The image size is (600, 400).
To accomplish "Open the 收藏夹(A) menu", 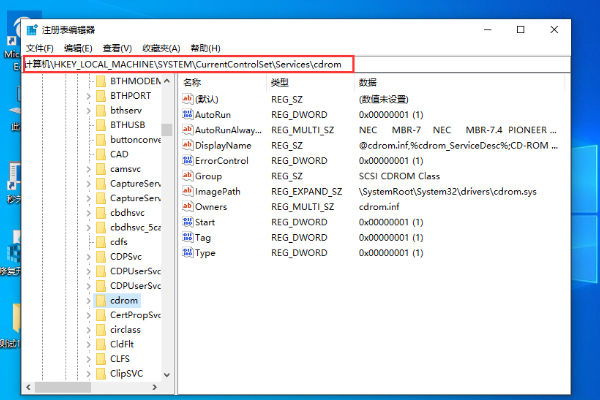I will pos(161,48).
